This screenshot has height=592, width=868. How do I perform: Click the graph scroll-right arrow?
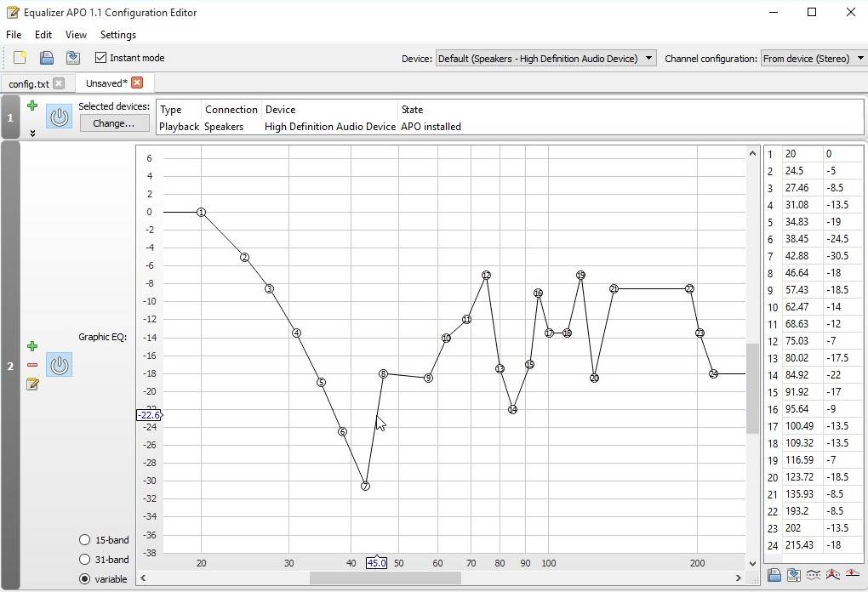tap(738, 578)
